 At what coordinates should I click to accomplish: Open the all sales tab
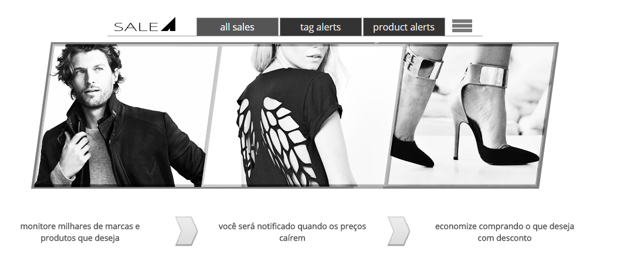point(238,27)
